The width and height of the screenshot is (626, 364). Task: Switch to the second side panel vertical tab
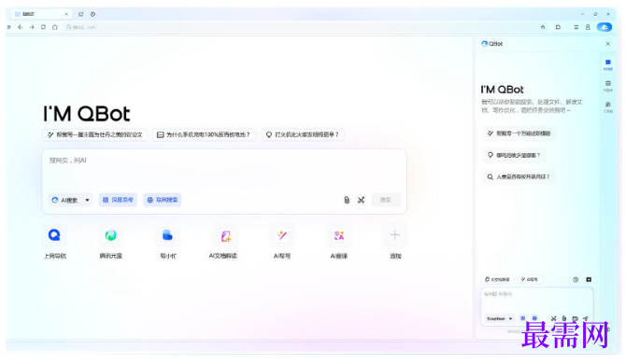pos(607,86)
